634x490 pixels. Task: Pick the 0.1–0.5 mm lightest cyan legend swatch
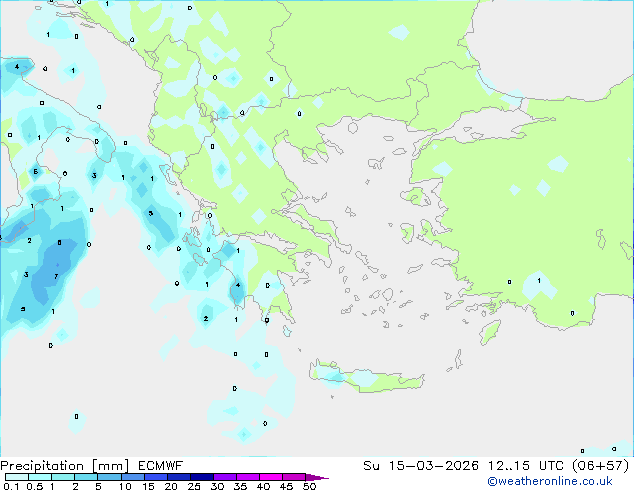[17, 477]
